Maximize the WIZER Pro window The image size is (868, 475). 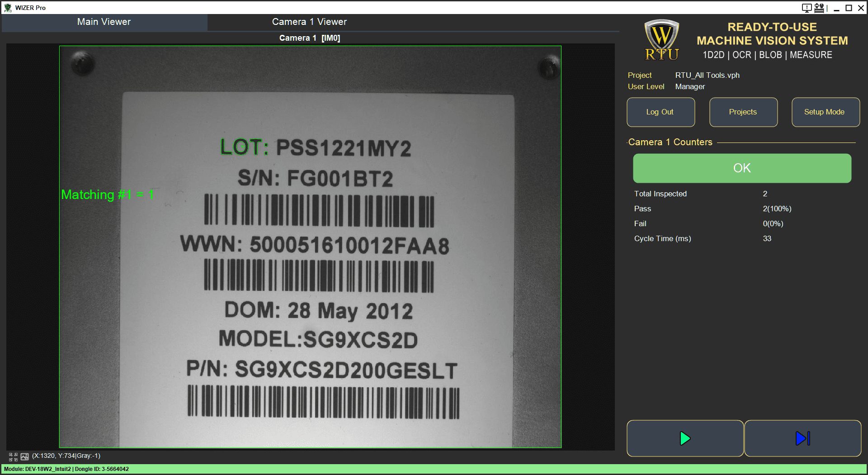(x=849, y=8)
